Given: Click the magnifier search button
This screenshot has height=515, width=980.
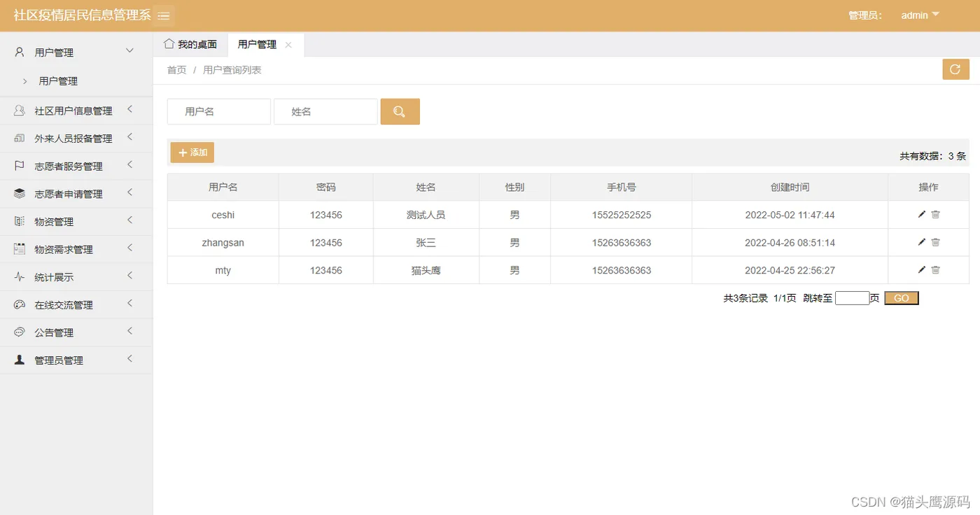Looking at the screenshot, I should coord(400,111).
